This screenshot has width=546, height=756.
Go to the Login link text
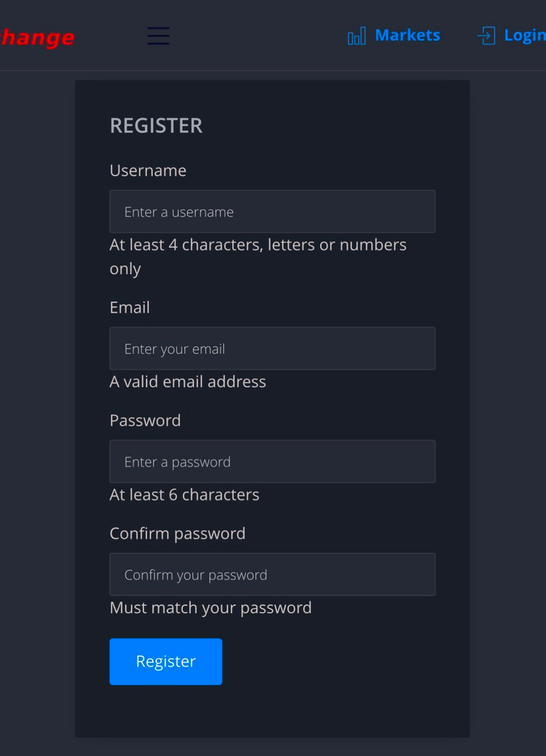pyautogui.click(x=524, y=35)
